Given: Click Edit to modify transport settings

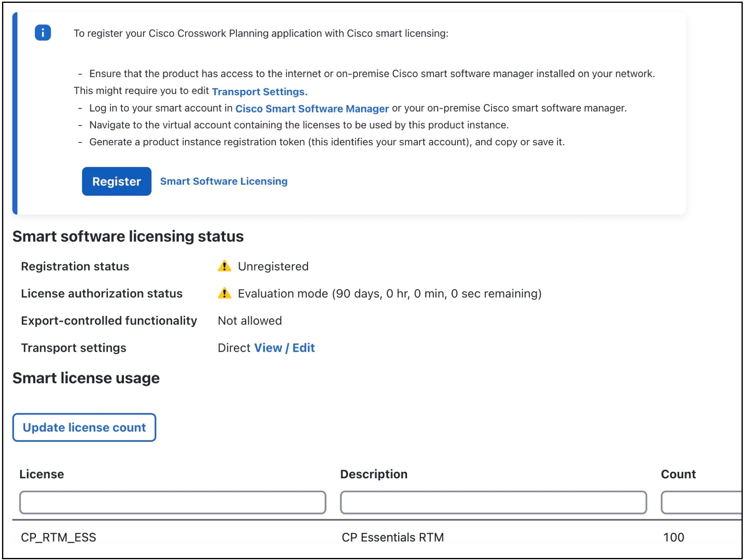Looking at the screenshot, I should pyautogui.click(x=304, y=347).
